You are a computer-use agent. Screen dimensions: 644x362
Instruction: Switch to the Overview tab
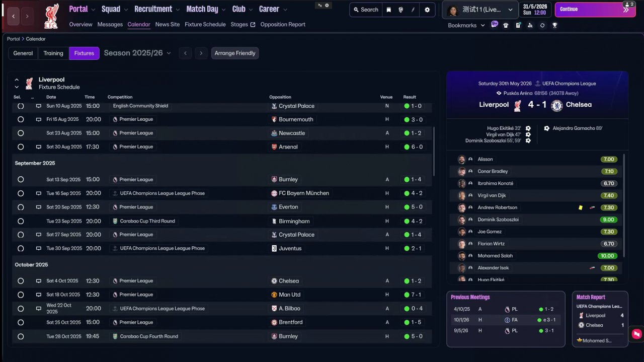point(80,24)
